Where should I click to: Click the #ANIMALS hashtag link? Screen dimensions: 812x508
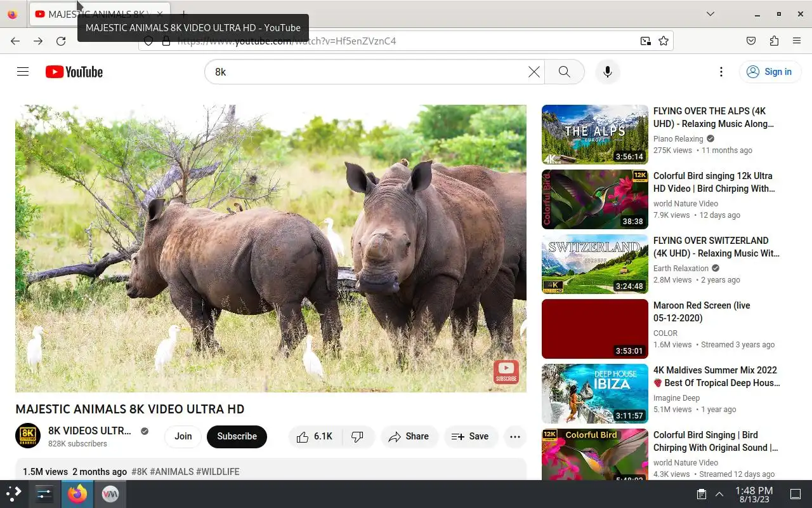coord(171,472)
